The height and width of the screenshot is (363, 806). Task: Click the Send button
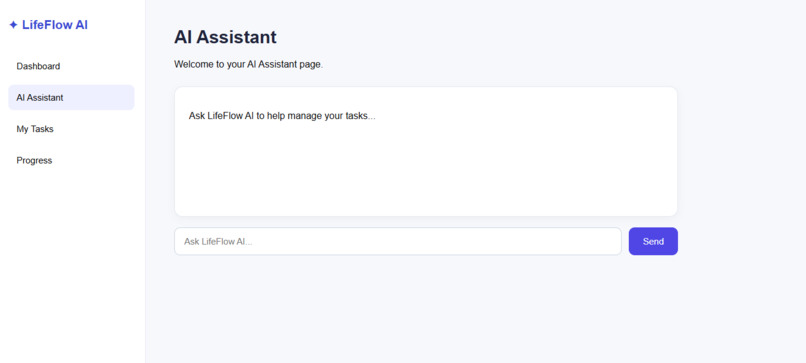pos(653,242)
